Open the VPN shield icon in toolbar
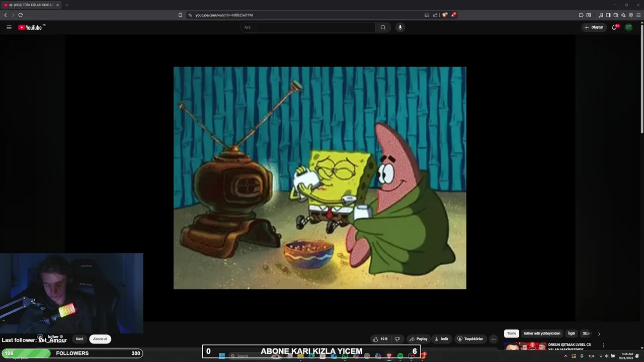 (631, 15)
